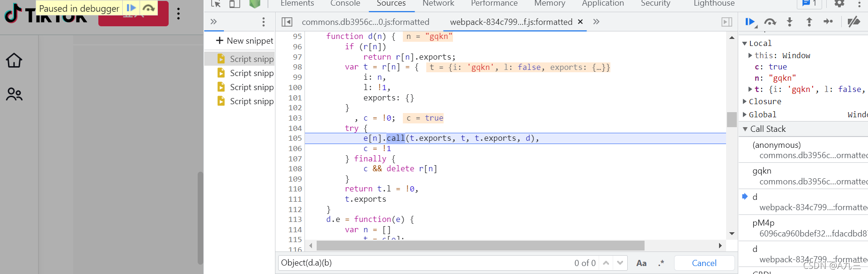868x274 pixels.
Task: Click the green shield extension icon
Action: pyautogui.click(x=255, y=4)
